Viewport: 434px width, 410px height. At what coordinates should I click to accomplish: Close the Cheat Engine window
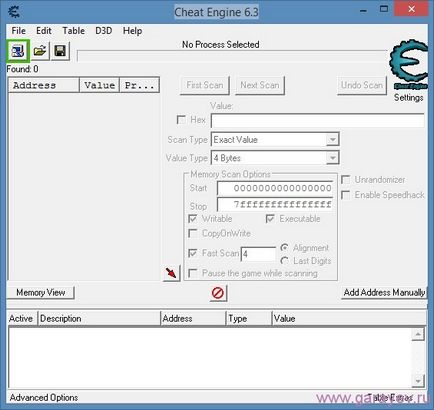coord(411,9)
